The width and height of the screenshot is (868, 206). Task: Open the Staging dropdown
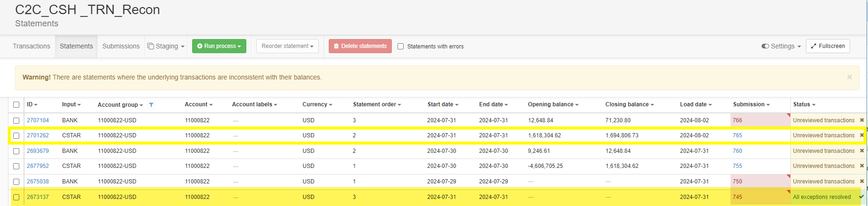pyautogui.click(x=166, y=46)
